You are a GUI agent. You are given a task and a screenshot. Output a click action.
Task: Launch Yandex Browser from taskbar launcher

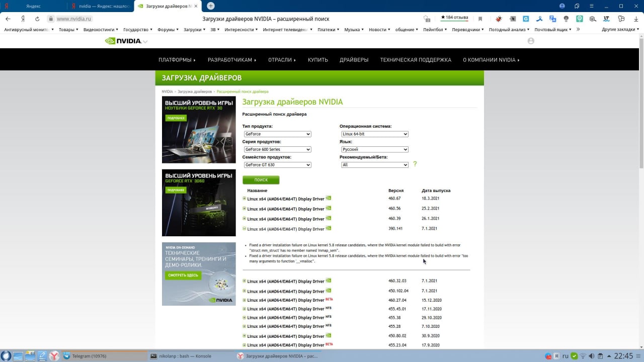[54, 356]
